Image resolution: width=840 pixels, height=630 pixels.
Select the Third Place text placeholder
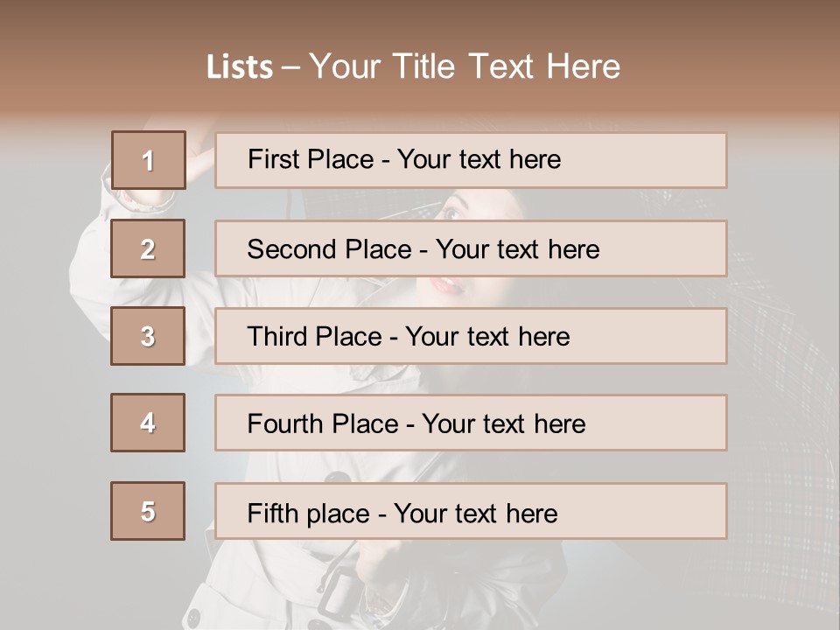(471, 336)
